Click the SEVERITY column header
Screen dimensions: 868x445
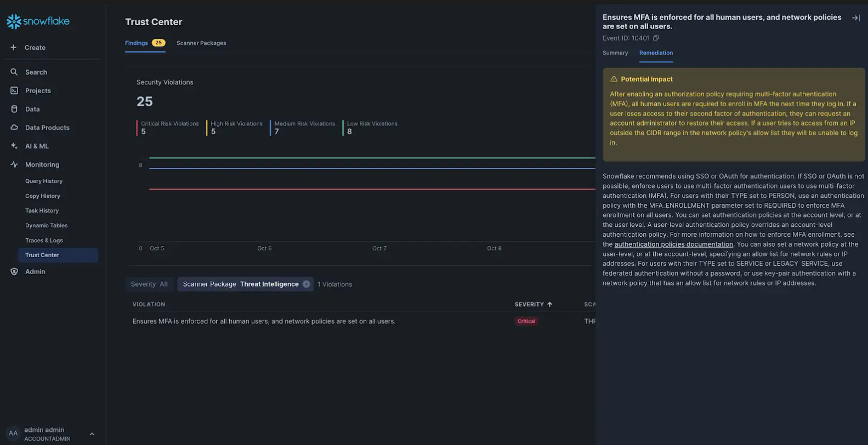click(x=529, y=304)
